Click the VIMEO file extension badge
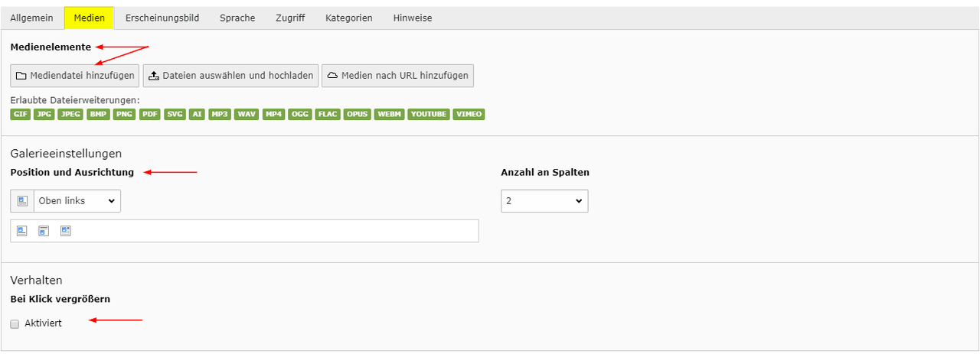This screenshot has width=980, height=354. click(x=469, y=115)
